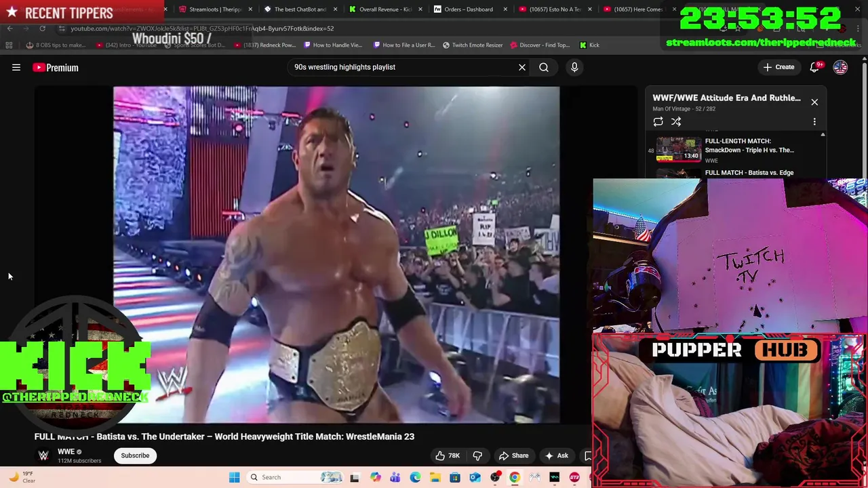Screen dimensions: 868x488
Task: Open the 8 OBS tips bookmark
Action: (x=56, y=45)
